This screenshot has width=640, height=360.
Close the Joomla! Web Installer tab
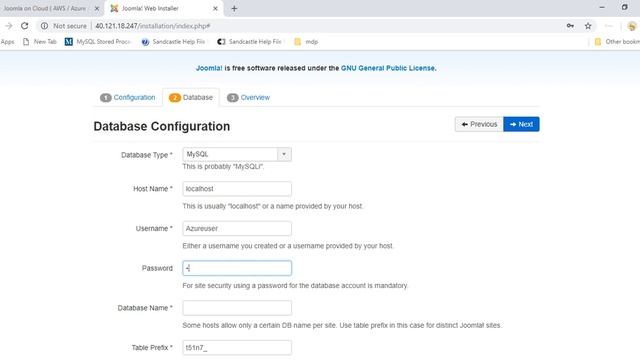215,8
